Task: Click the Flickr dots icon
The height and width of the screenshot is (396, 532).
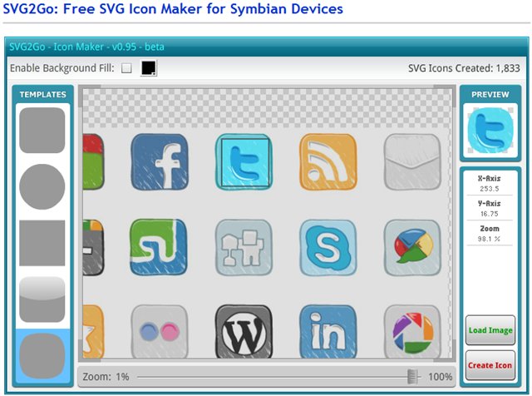Action: click(x=160, y=331)
